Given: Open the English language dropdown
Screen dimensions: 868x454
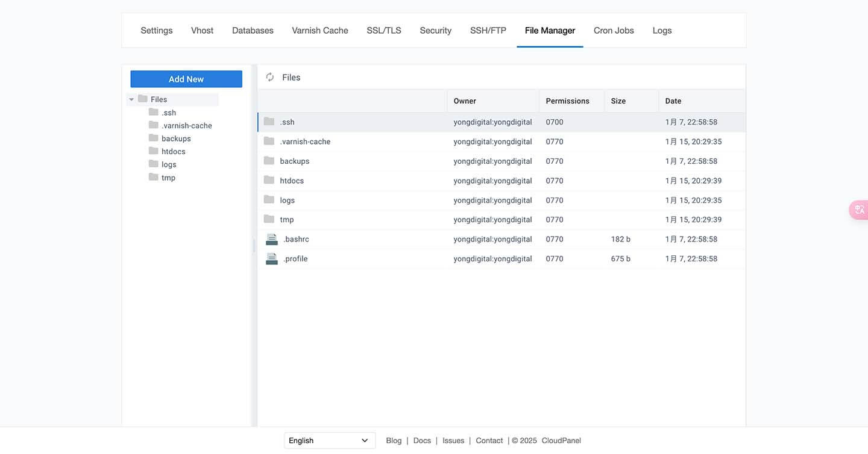Looking at the screenshot, I should click(330, 441).
